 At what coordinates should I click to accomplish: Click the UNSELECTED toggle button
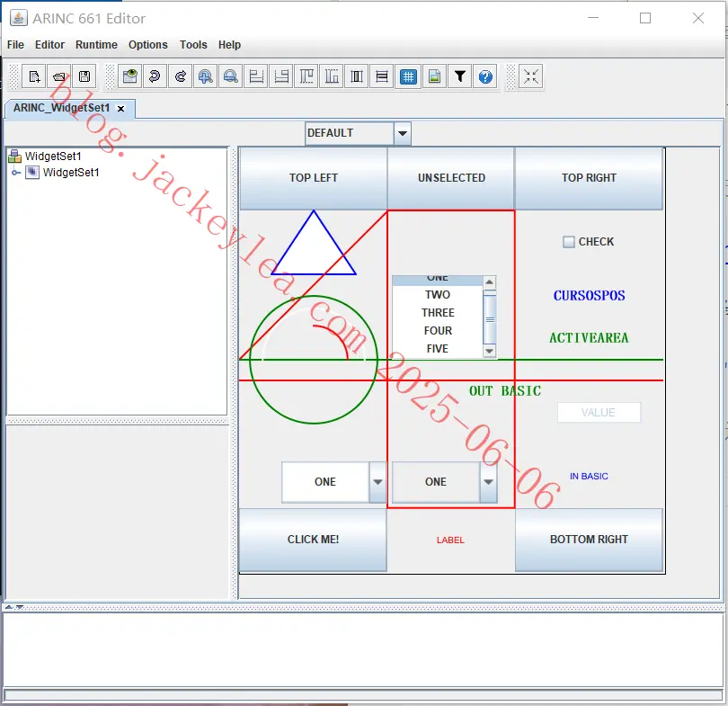pyautogui.click(x=451, y=178)
